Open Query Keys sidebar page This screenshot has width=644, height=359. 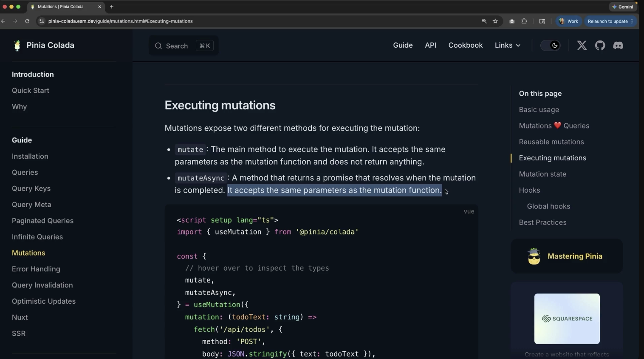[x=31, y=188]
